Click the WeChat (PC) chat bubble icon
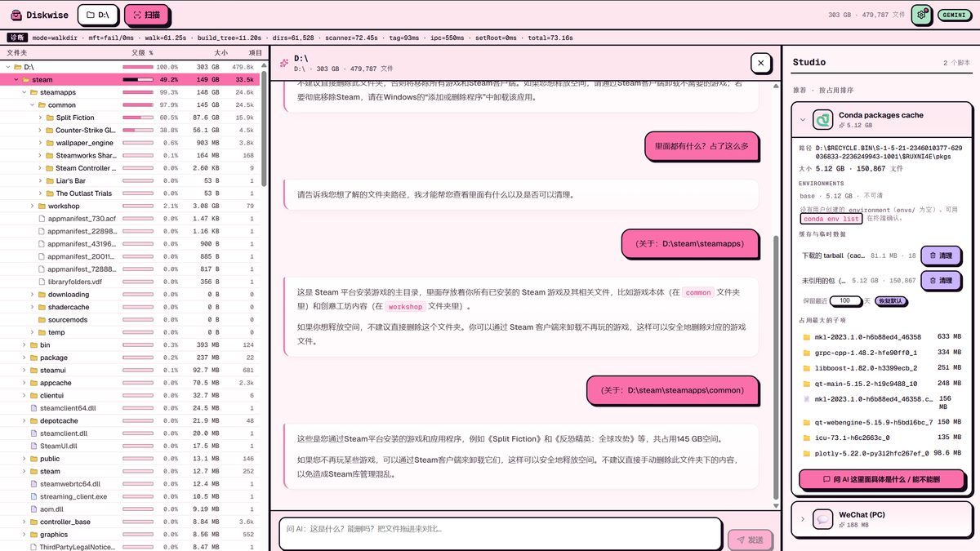The width and height of the screenshot is (980, 551). tap(822, 519)
